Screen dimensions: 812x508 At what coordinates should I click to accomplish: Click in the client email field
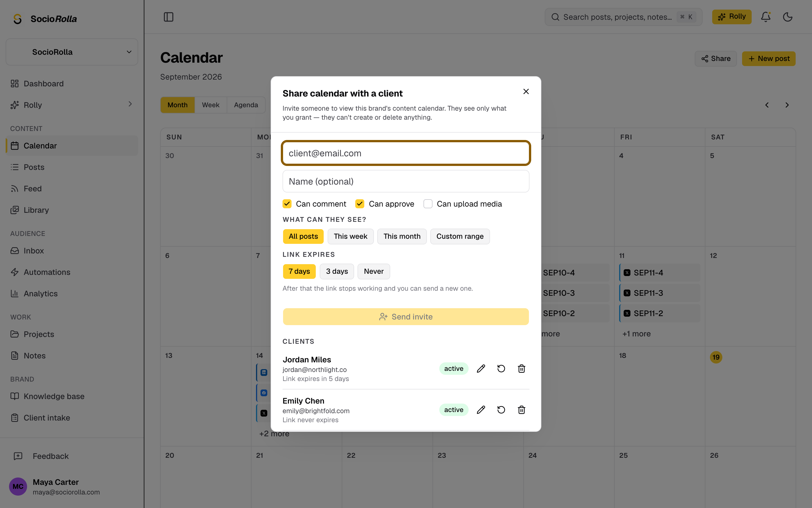[x=406, y=153]
